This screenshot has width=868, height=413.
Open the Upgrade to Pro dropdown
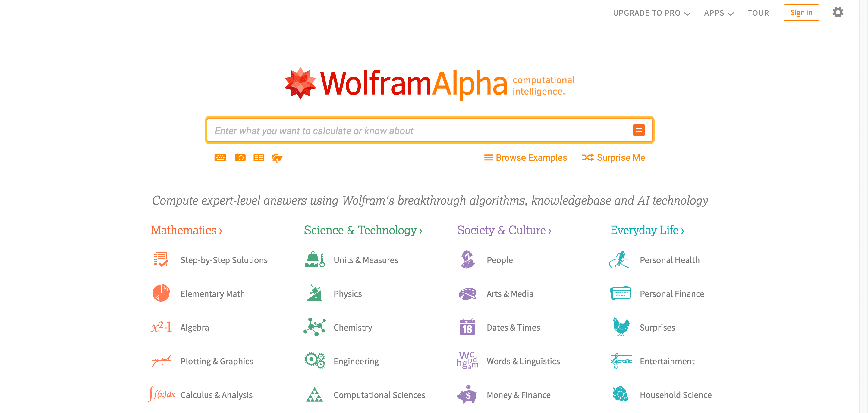click(x=652, y=12)
